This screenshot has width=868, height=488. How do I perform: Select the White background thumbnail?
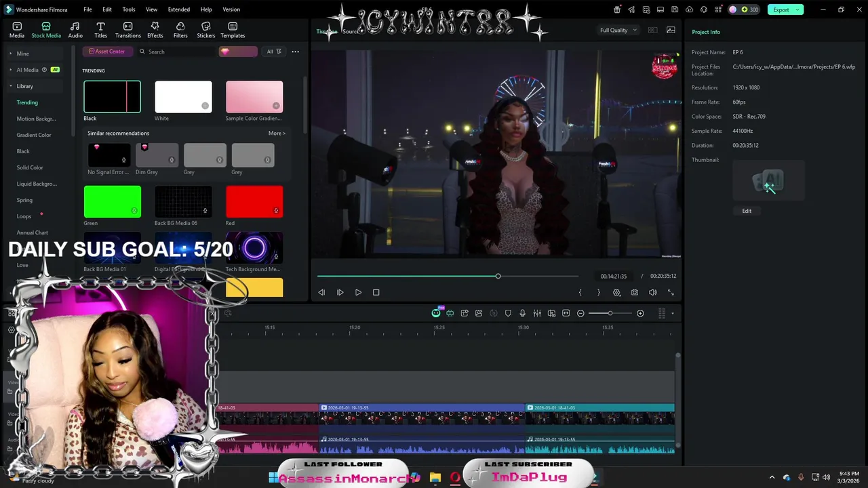[183, 96]
